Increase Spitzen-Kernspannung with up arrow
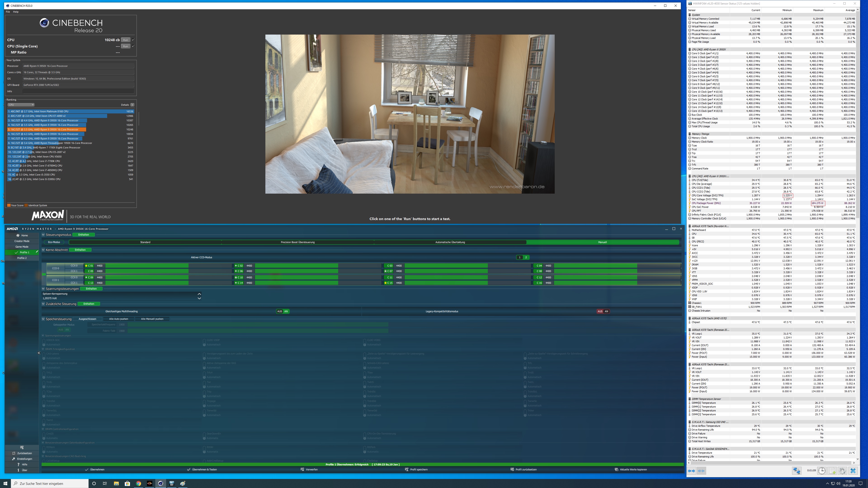868x488 pixels. point(199,294)
